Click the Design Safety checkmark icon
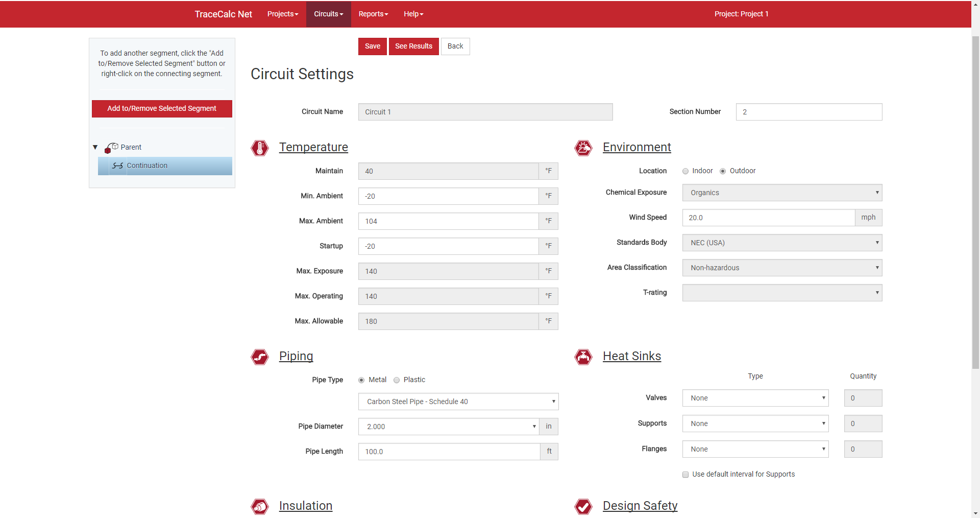Viewport: 980px width, 518px height. pos(583,506)
